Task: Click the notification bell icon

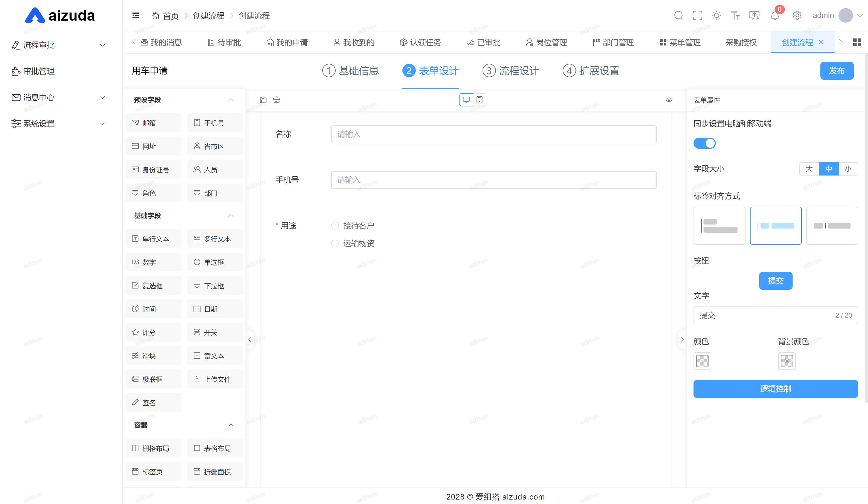Action: coord(775,16)
